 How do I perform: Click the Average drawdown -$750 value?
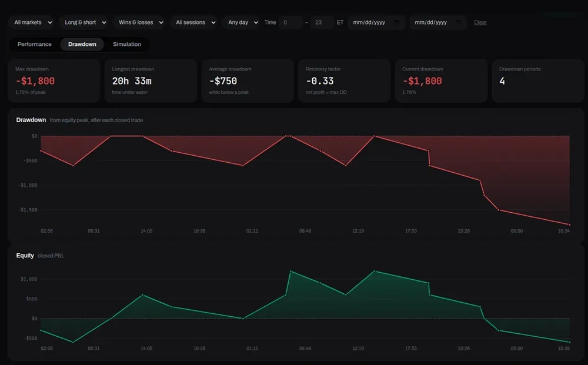(x=223, y=81)
